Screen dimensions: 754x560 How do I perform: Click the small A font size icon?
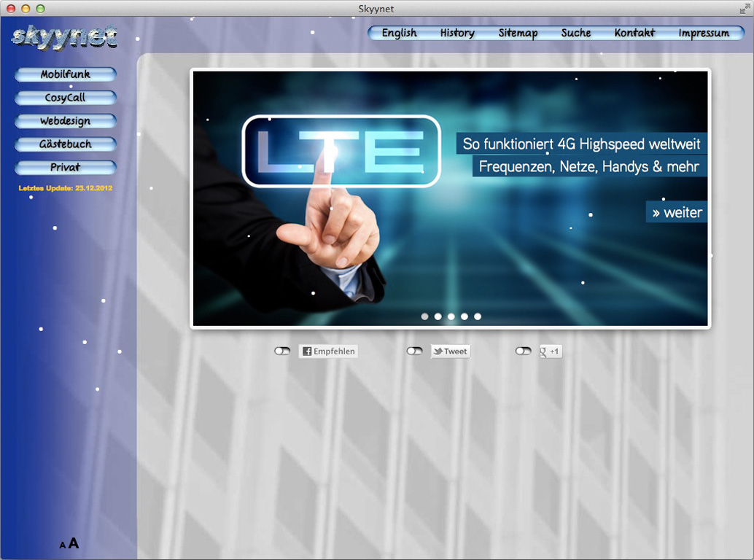tap(63, 545)
